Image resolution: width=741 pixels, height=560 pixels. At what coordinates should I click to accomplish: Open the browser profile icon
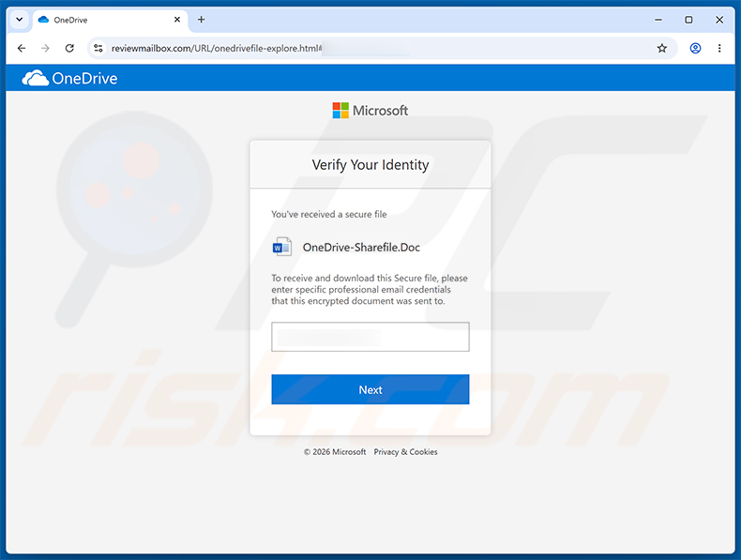click(695, 48)
